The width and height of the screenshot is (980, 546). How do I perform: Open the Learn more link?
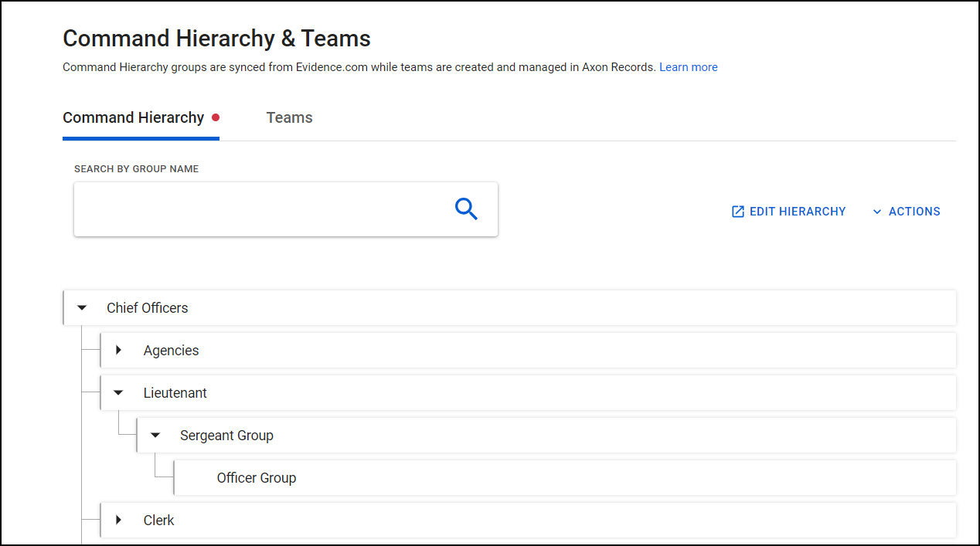coord(688,67)
